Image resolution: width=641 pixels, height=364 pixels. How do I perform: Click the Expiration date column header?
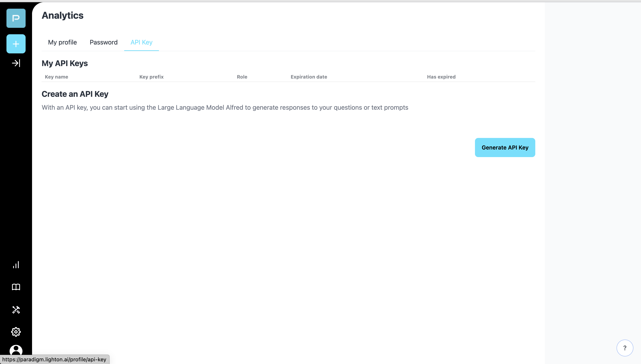[x=309, y=77]
